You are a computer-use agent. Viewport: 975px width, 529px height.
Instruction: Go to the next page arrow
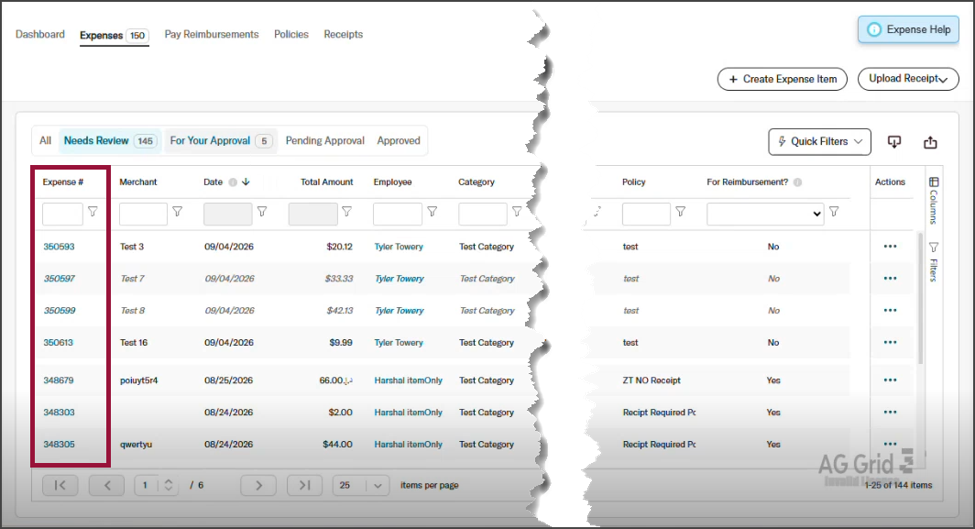pyautogui.click(x=259, y=485)
